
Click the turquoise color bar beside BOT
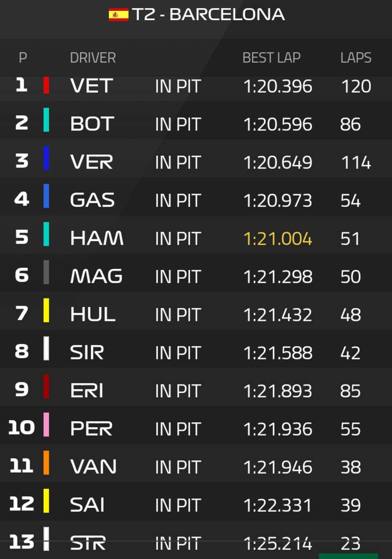tap(46, 120)
